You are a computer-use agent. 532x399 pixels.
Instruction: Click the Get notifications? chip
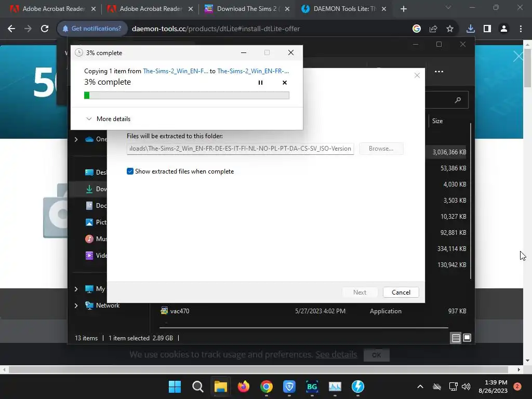(92, 29)
